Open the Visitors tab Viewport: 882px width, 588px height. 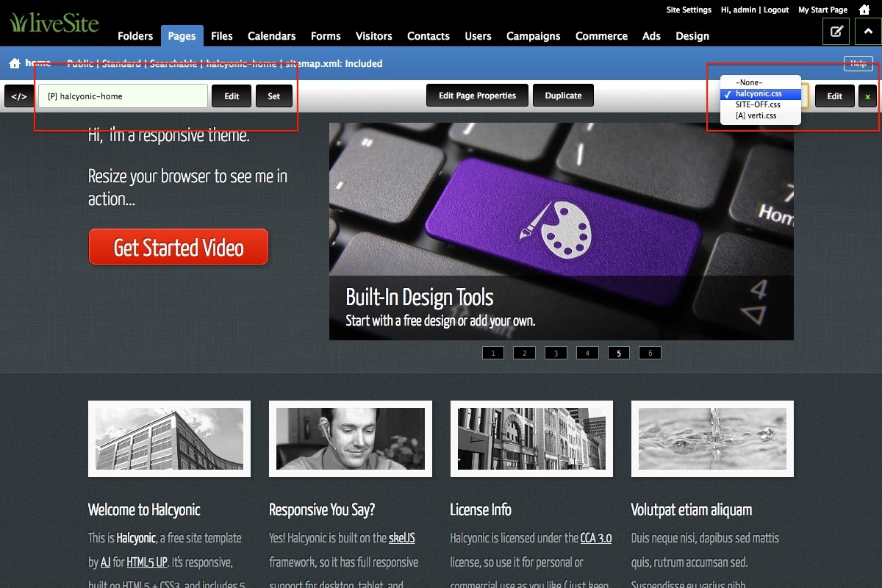(373, 35)
